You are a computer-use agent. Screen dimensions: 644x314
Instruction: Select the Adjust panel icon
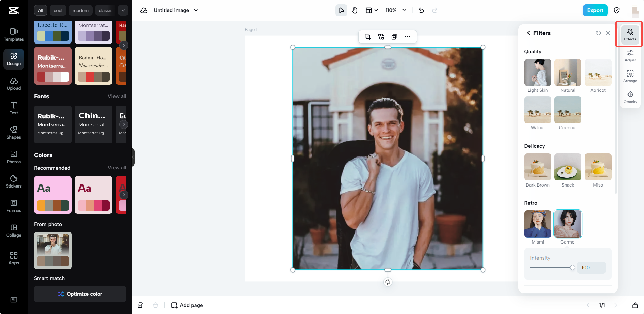point(630,55)
